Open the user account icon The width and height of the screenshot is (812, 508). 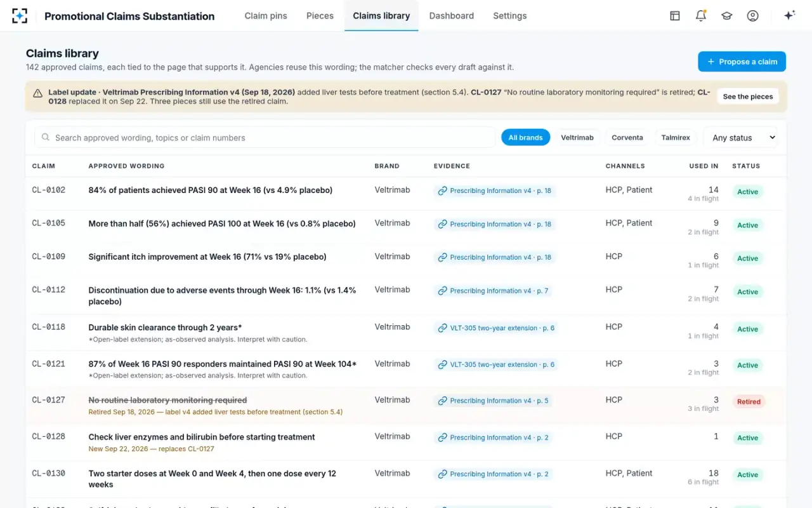click(753, 16)
